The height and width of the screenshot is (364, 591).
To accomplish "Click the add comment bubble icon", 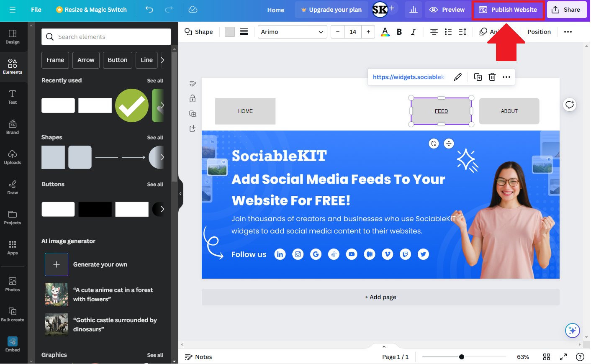I will (x=570, y=105).
